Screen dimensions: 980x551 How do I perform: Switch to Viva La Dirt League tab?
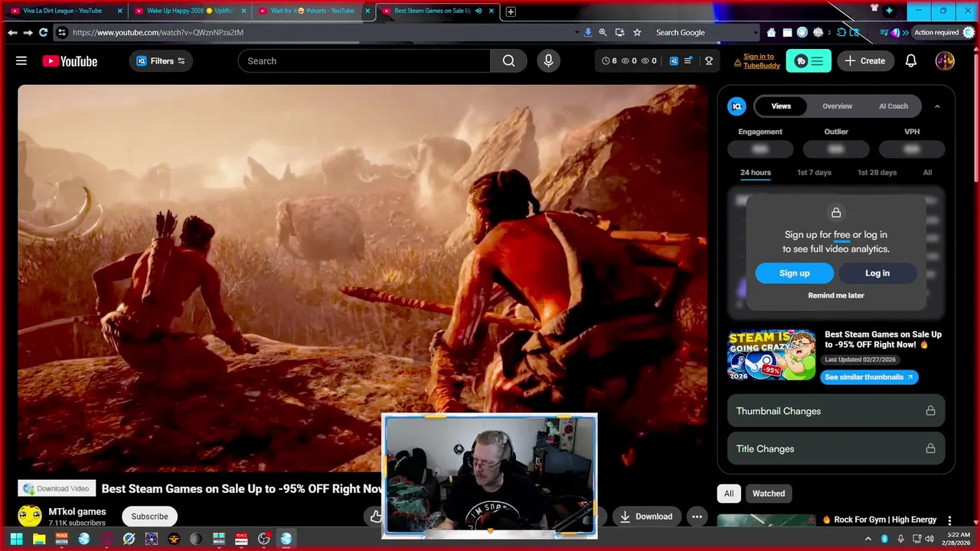point(63,11)
